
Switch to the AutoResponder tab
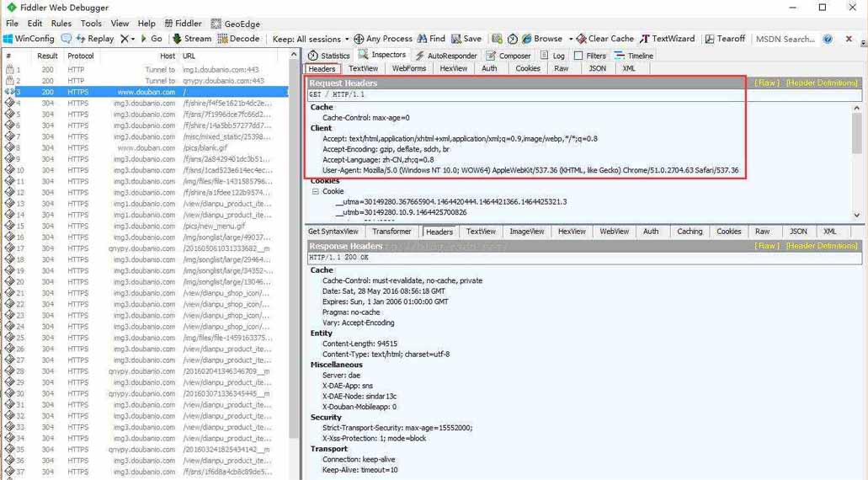coord(446,56)
